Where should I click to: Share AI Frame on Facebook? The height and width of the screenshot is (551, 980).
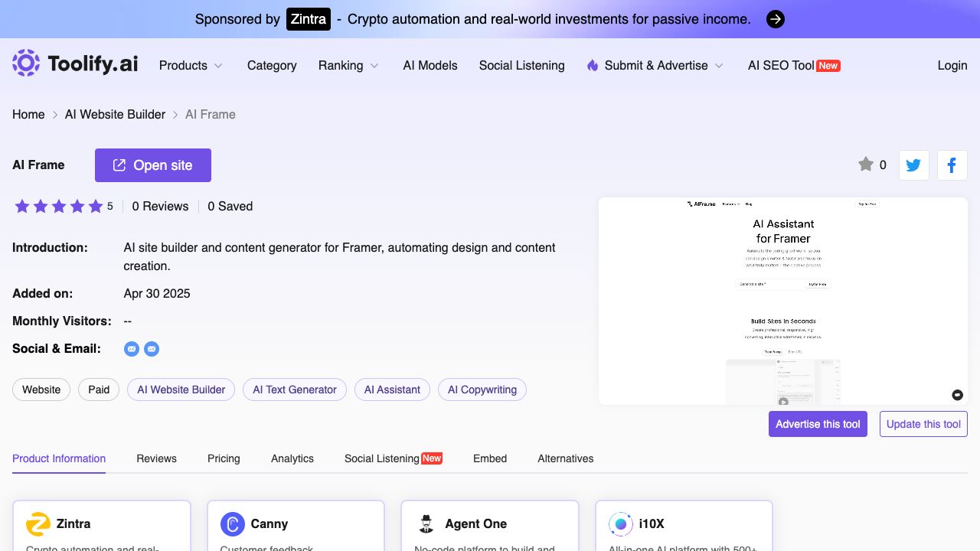pos(952,165)
